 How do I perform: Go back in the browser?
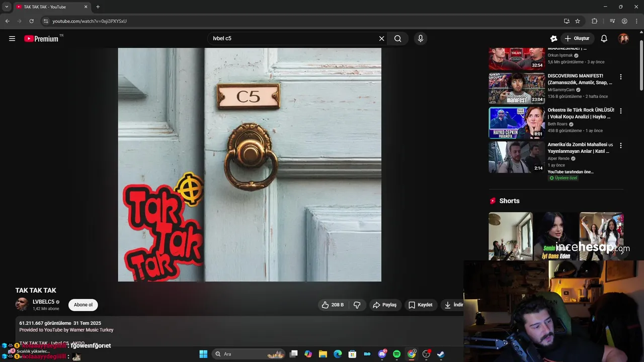click(x=7, y=21)
